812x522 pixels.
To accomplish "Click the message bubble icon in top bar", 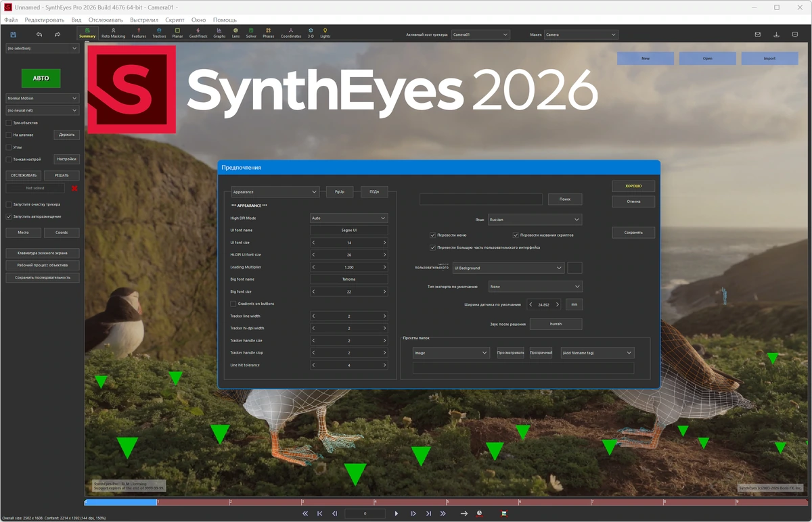I will click(795, 34).
